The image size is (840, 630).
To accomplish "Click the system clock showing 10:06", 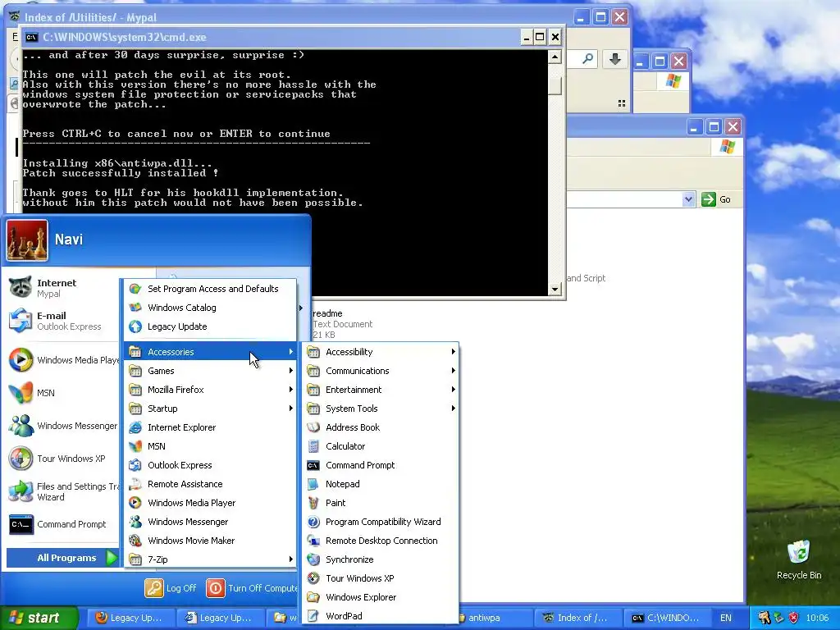I will click(818, 618).
